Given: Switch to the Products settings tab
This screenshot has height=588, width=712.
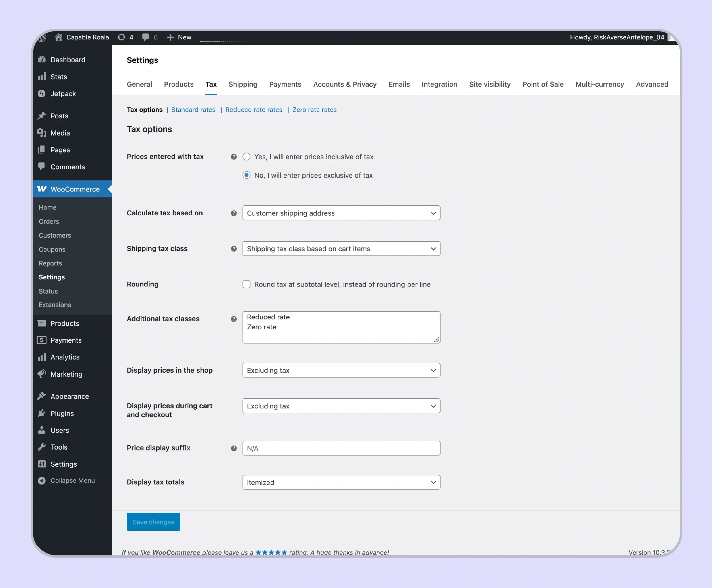Looking at the screenshot, I should [x=178, y=84].
